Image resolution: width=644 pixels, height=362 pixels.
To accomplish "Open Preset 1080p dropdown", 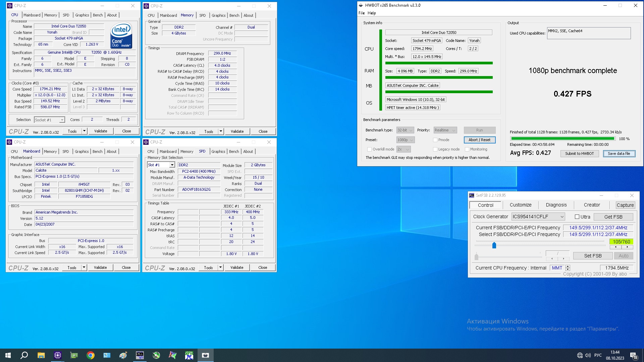I will [406, 140].
